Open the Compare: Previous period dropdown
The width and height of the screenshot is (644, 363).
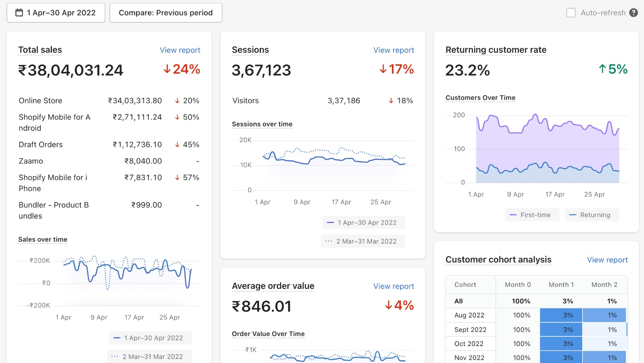165,13
